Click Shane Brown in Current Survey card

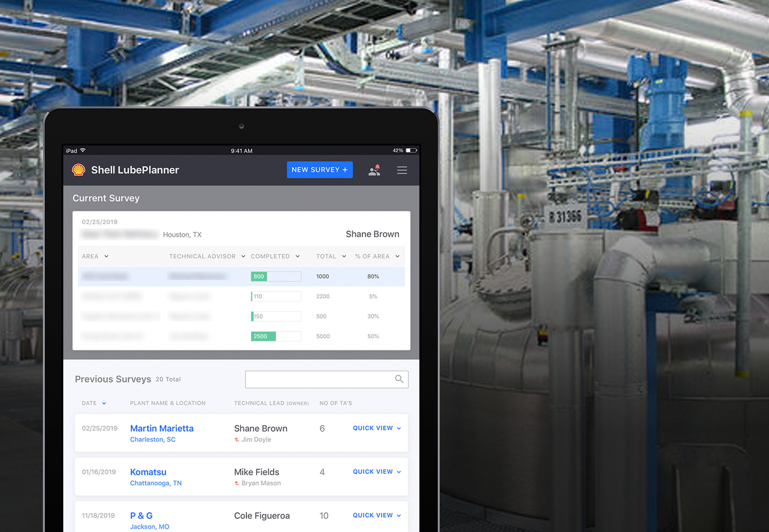coord(373,234)
